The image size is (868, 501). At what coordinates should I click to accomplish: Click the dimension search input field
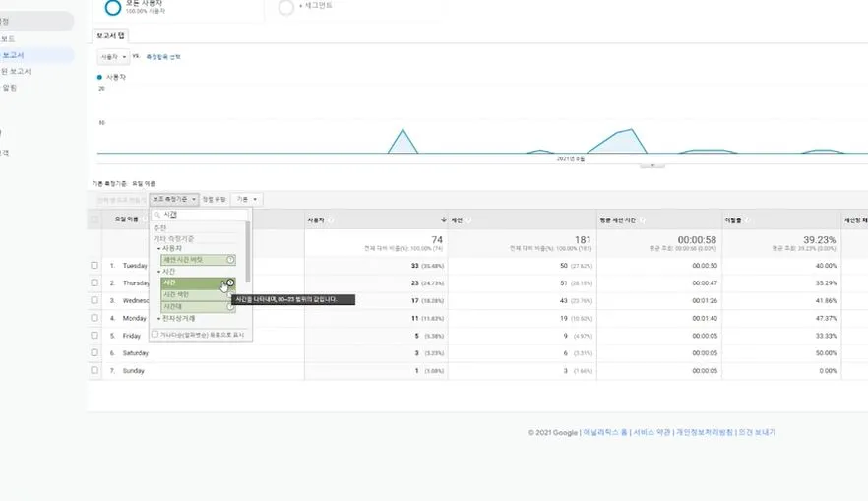pyautogui.click(x=199, y=215)
